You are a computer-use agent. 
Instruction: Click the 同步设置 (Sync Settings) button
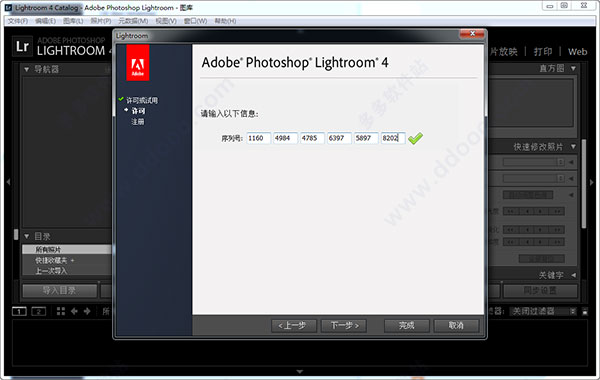pos(540,290)
